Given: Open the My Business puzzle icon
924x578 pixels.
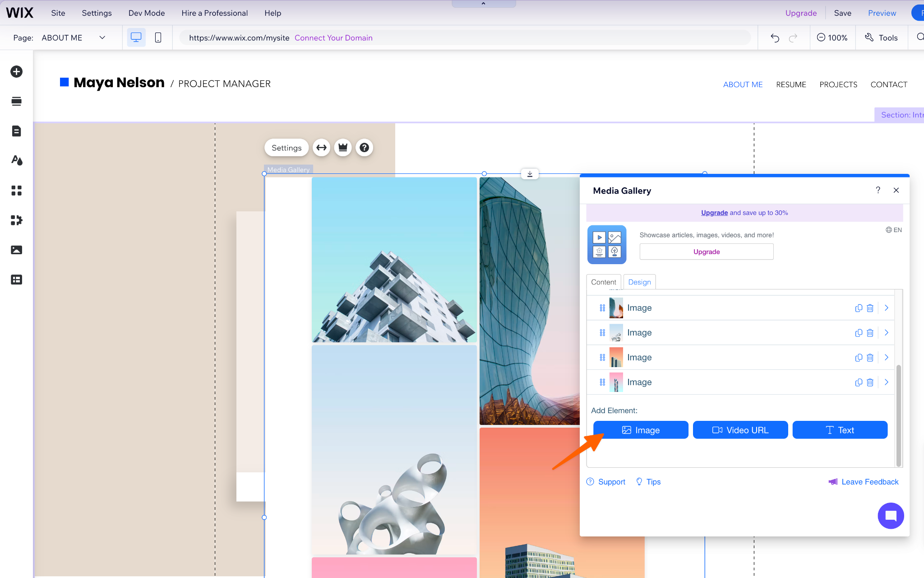Looking at the screenshot, I should 17,220.
